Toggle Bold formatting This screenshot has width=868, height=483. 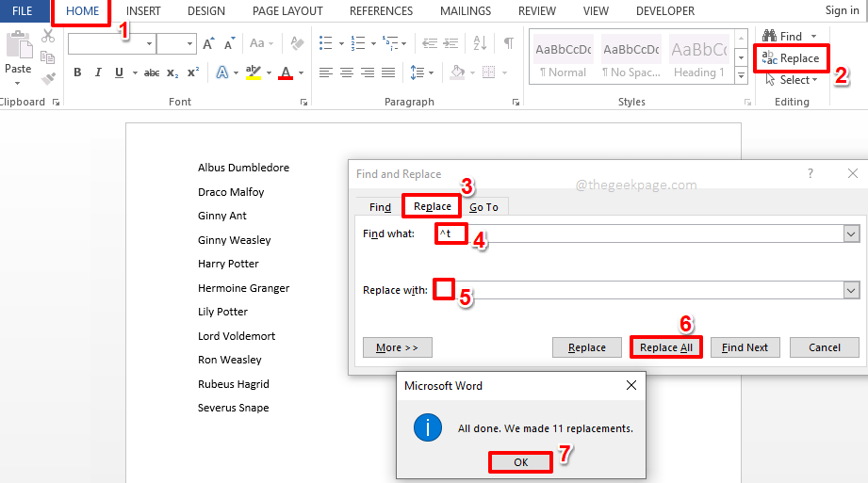(77, 73)
